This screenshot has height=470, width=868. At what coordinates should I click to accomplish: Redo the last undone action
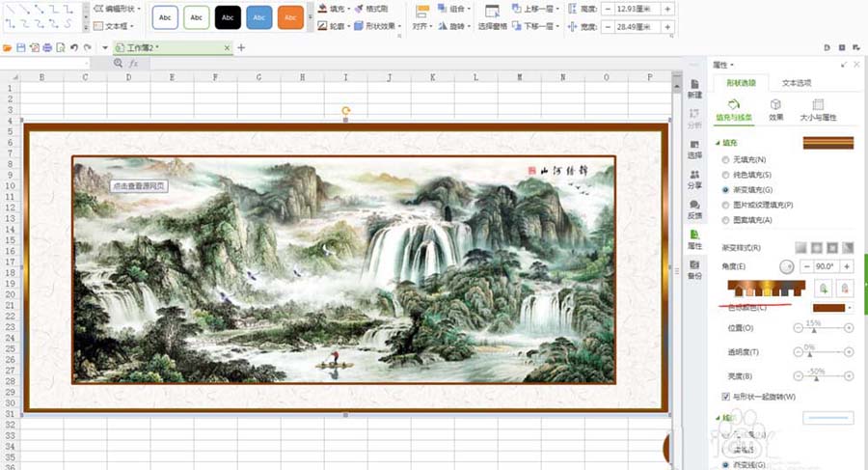click(x=88, y=48)
